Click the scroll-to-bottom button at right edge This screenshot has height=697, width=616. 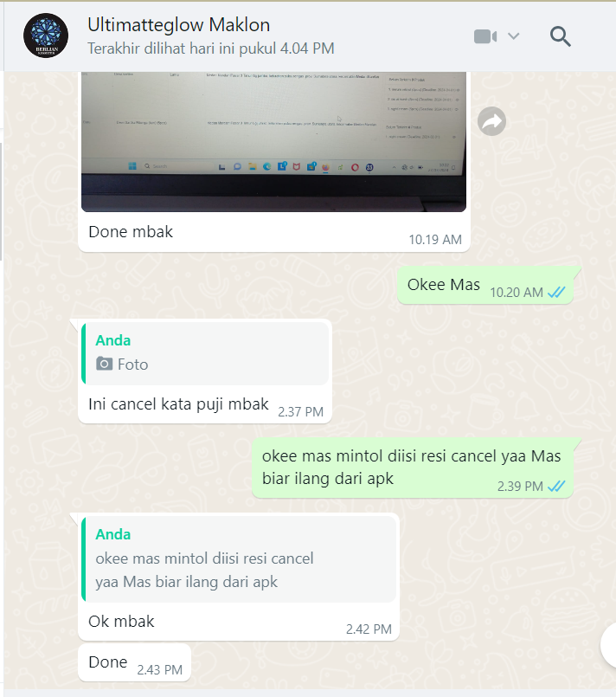pyautogui.click(x=608, y=646)
